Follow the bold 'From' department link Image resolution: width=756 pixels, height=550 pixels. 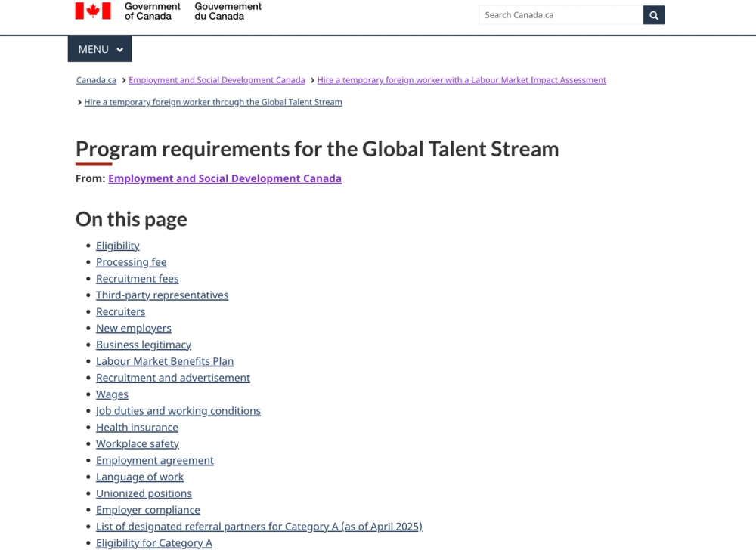coord(225,178)
